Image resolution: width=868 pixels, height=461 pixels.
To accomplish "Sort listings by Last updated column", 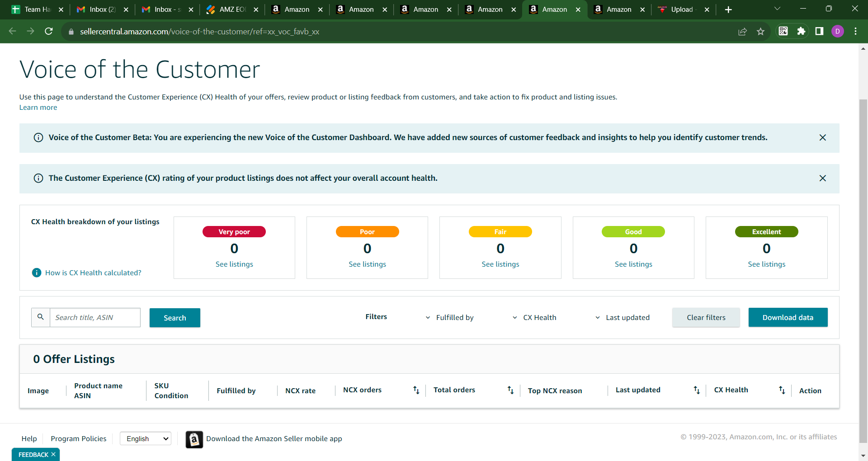I will pos(697,390).
